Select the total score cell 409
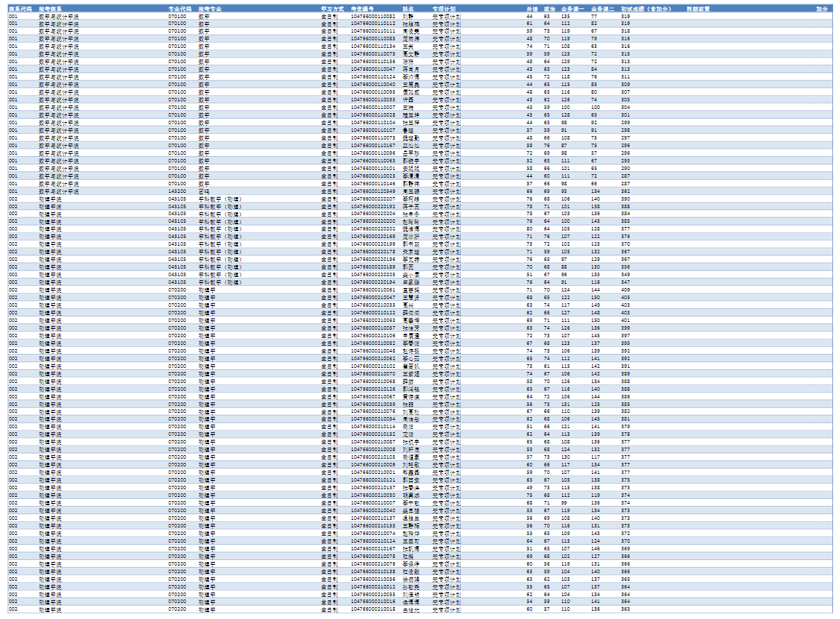840x619 pixels. pyautogui.click(x=625, y=290)
